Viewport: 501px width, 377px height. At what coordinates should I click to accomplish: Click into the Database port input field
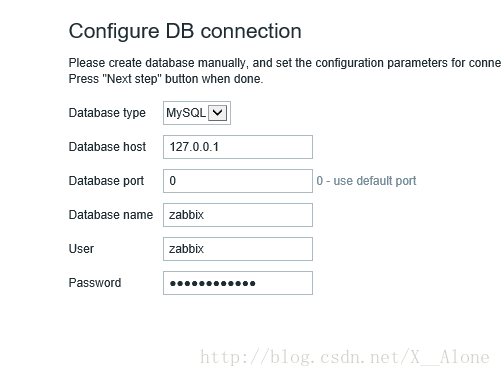(x=238, y=181)
